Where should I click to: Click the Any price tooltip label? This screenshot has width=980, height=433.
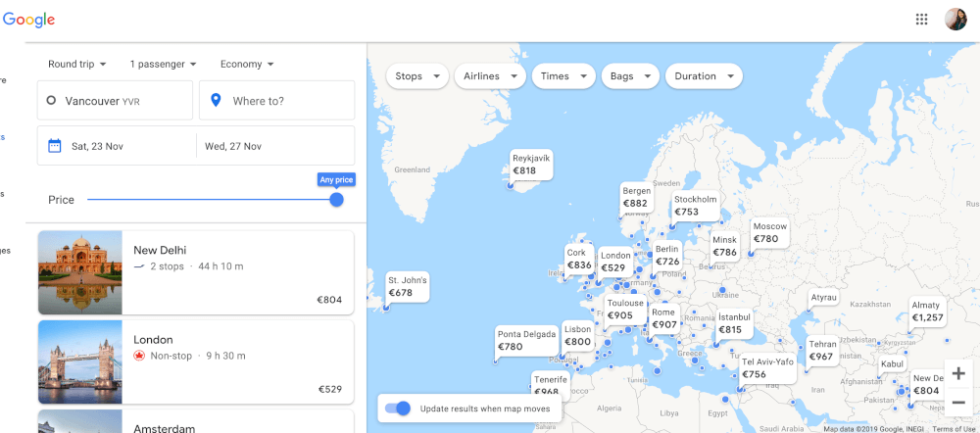[x=336, y=180]
